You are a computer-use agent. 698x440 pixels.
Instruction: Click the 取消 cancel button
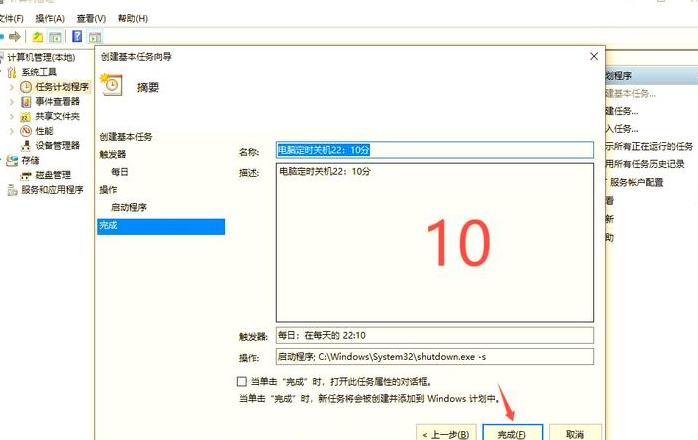575,433
